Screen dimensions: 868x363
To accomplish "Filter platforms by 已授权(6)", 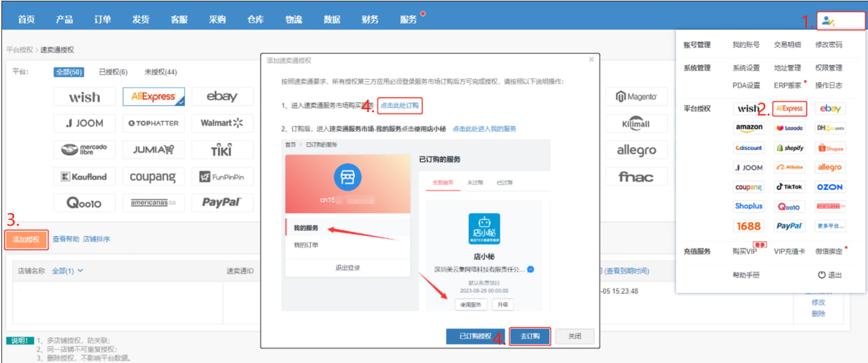I will click(x=113, y=72).
